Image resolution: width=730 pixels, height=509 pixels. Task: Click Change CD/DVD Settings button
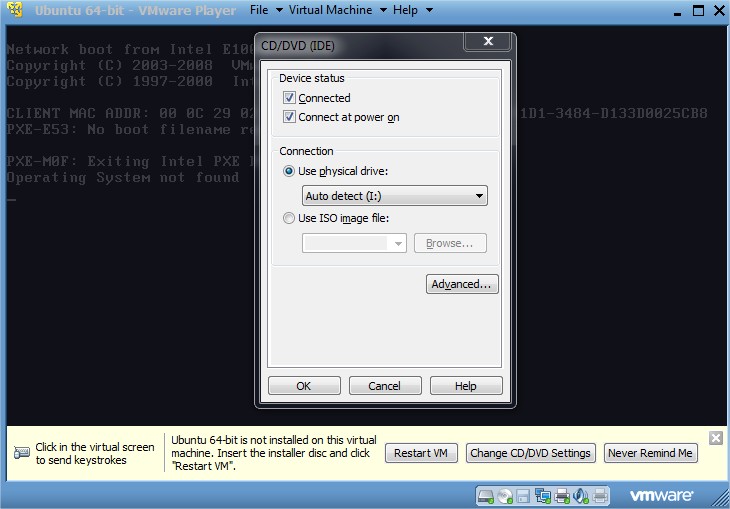(x=530, y=453)
